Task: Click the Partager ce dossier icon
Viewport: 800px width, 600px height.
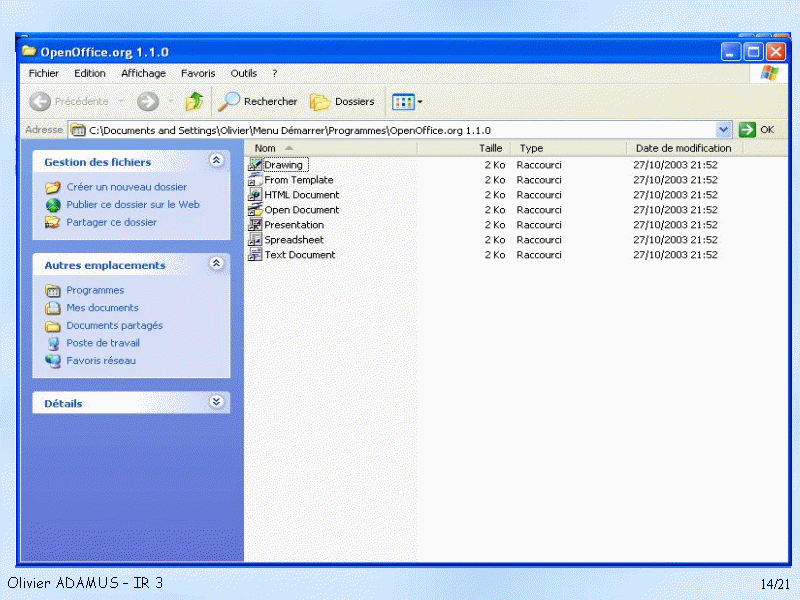Action: (53, 222)
